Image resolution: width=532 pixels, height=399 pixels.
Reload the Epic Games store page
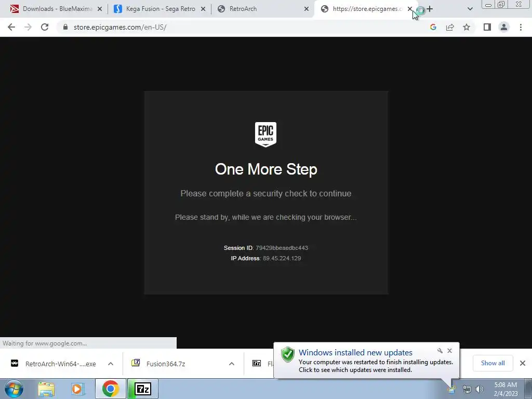click(x=45, y=27)
